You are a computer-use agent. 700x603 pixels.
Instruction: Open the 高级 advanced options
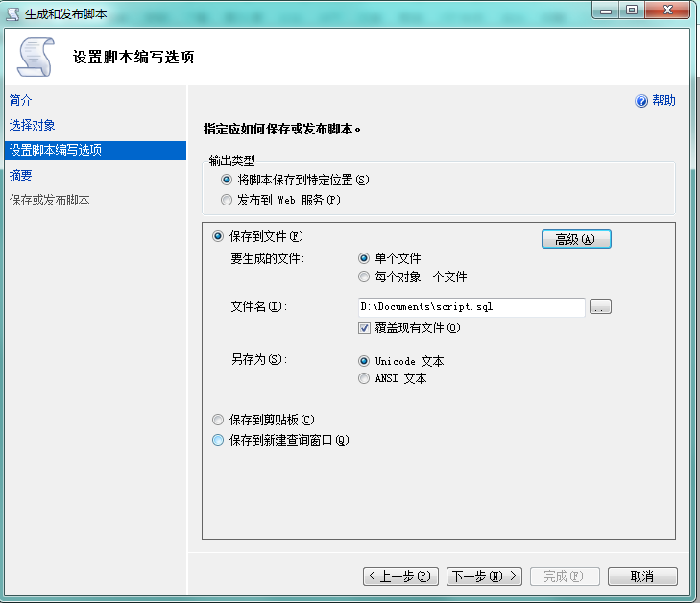coord(576,239)
